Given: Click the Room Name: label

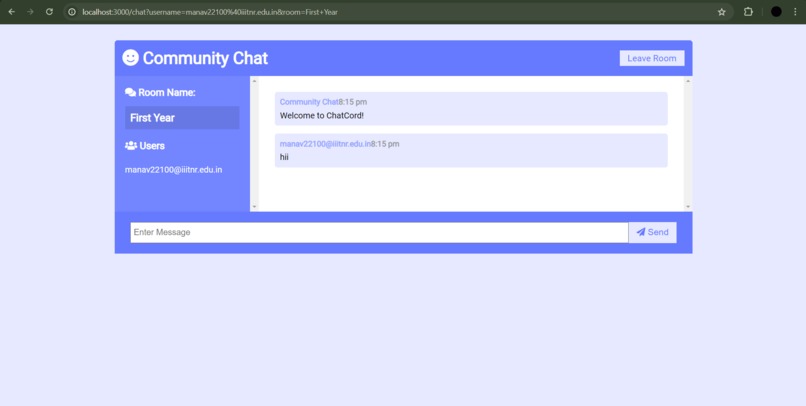Looking at the screenshot, I should [x=167, y=93].
